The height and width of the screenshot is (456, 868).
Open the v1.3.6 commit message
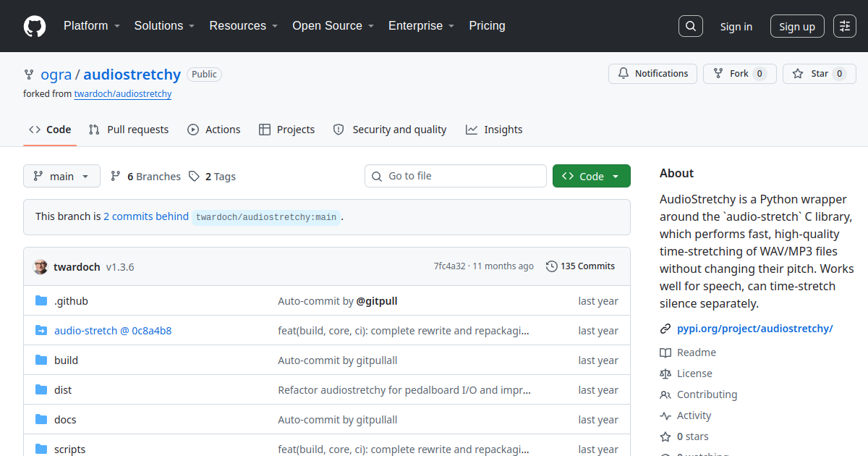[x=120, y=266]
